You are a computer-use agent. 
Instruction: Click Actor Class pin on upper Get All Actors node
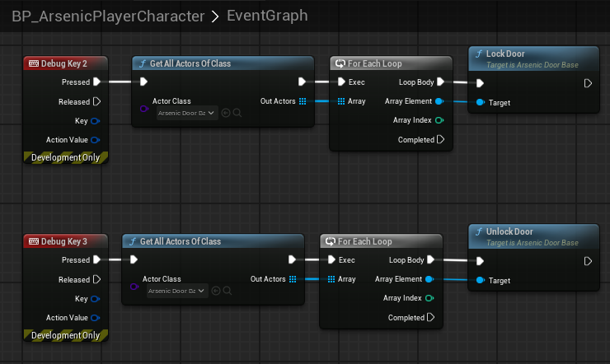144,109
